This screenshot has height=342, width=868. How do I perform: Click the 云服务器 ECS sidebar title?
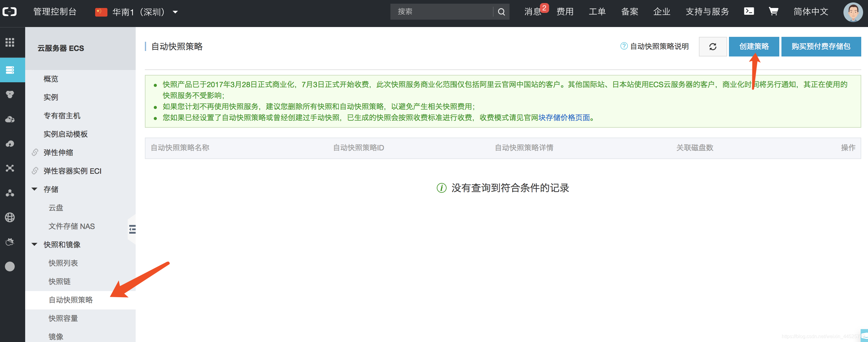click(x=61, y=48)
